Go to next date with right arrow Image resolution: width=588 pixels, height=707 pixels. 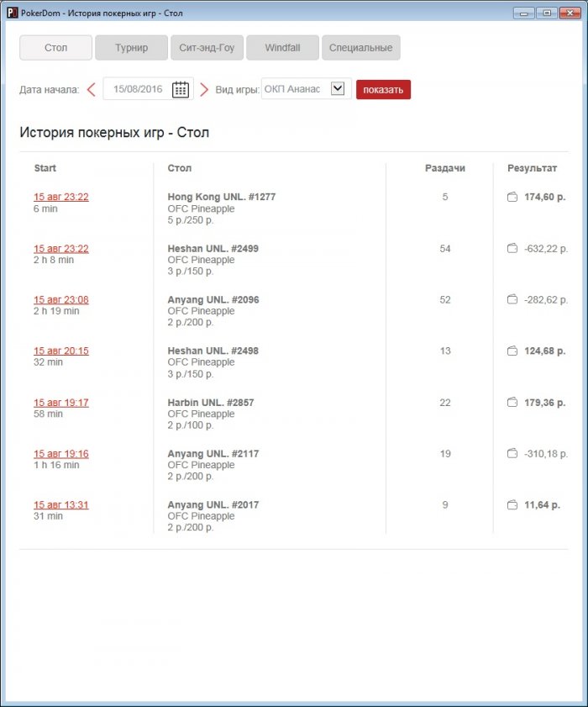203,89
